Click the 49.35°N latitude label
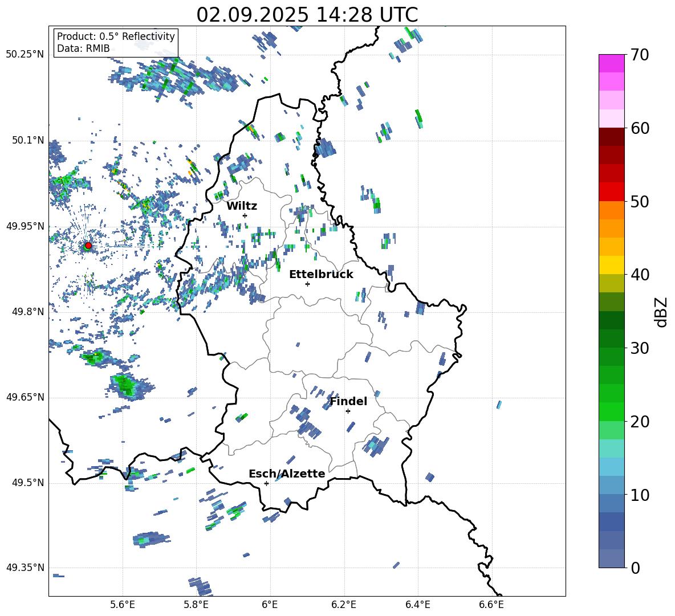 (25, 568)
